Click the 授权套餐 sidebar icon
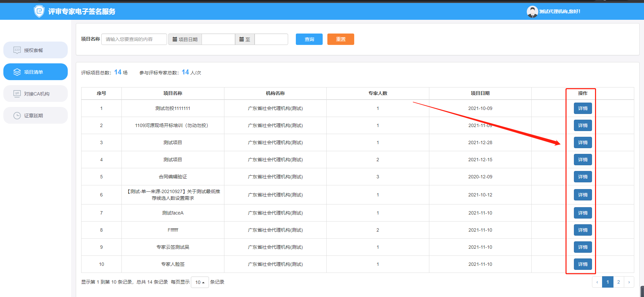Image resolution: width=644 pixels, height=297 pixels. (17, 50)
